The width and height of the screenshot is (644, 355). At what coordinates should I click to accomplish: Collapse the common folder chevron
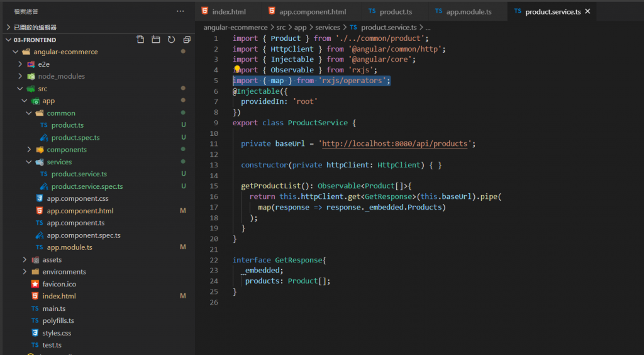pos(29,113)
